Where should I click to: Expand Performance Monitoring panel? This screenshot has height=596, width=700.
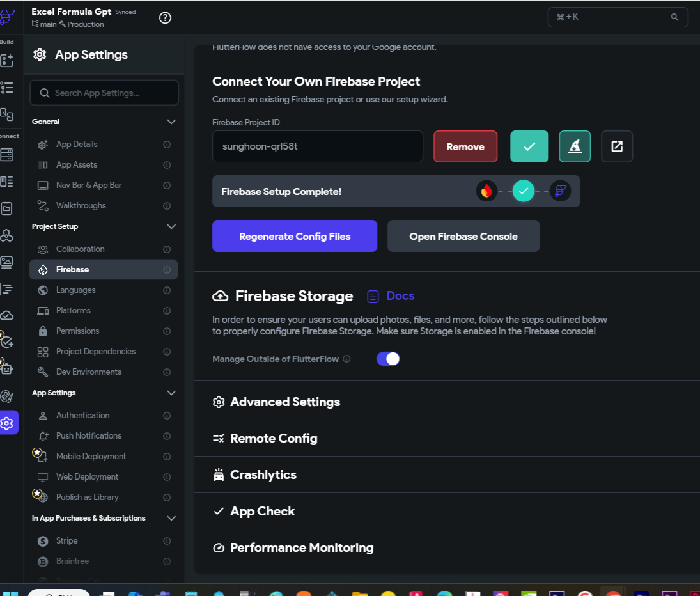(x=447, y=548)
